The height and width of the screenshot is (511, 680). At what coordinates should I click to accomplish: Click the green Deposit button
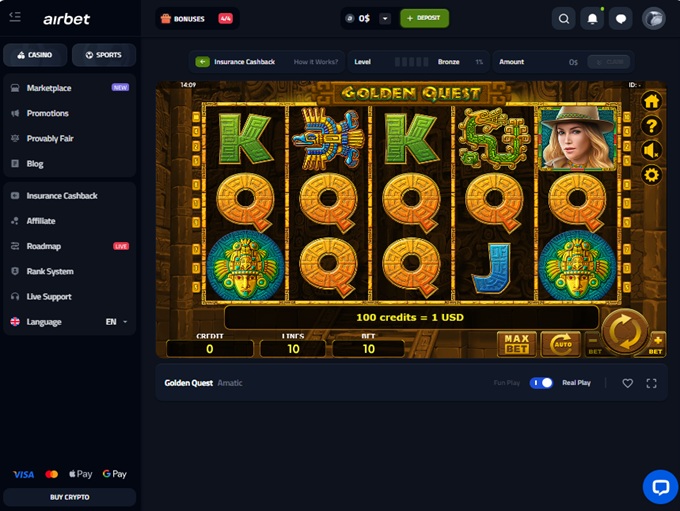(x=424, y=18)
